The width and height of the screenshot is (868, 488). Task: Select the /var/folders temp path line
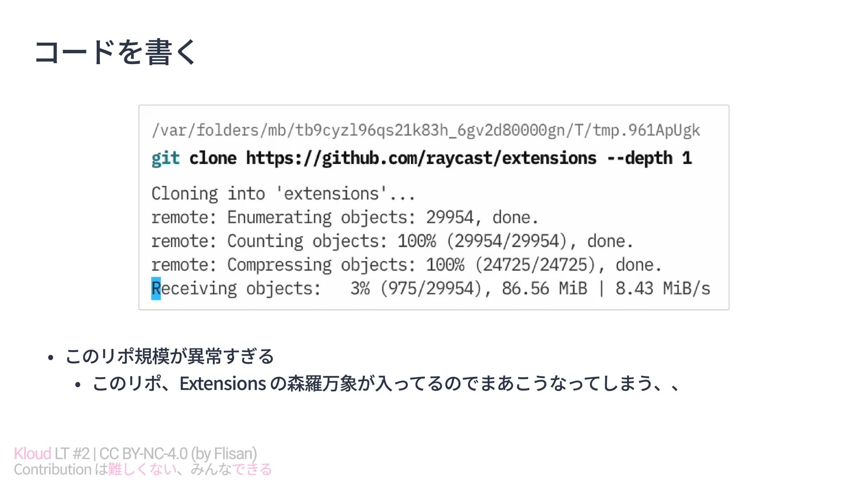tap(425, 131)
